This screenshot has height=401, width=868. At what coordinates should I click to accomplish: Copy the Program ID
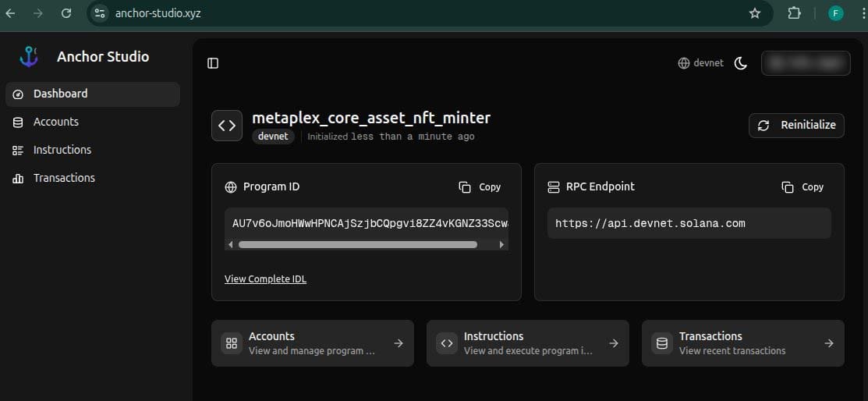coord(480,187)
